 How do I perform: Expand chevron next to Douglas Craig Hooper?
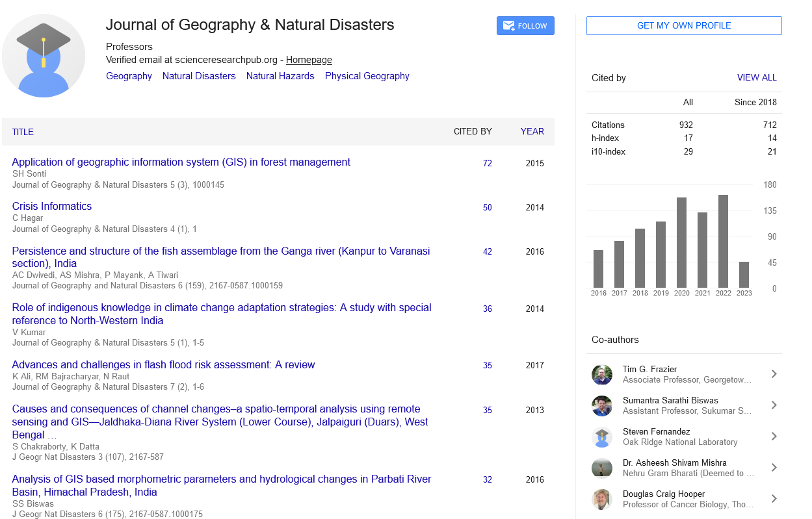774,499
